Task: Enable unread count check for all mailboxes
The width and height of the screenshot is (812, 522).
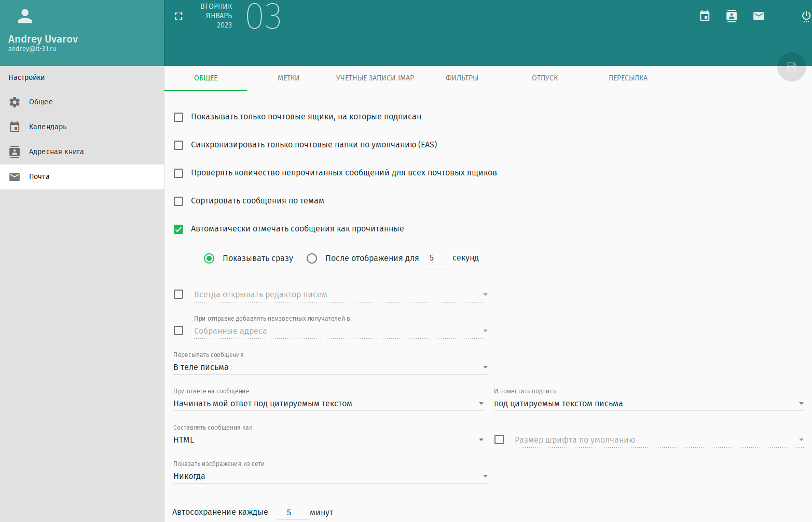Action: [178, 173]
